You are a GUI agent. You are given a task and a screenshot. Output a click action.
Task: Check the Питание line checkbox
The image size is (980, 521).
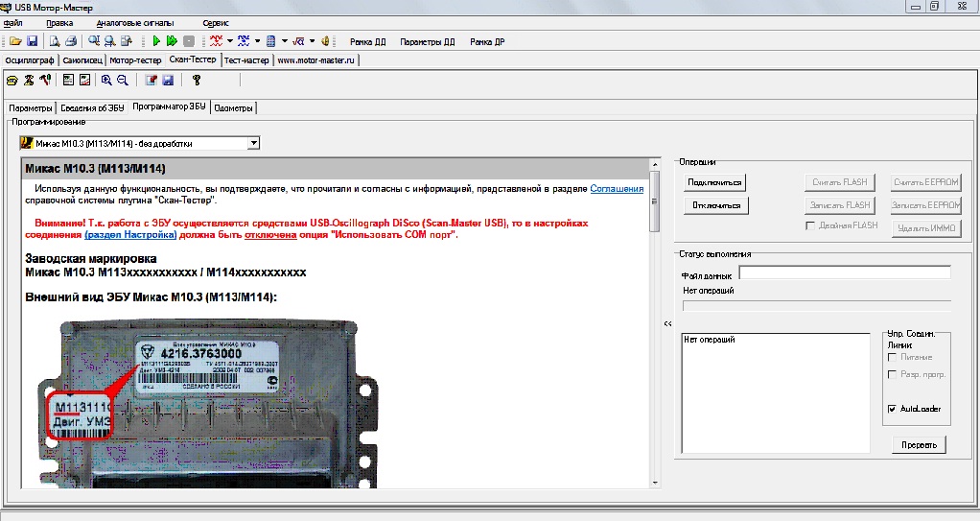tap(893, 357)
